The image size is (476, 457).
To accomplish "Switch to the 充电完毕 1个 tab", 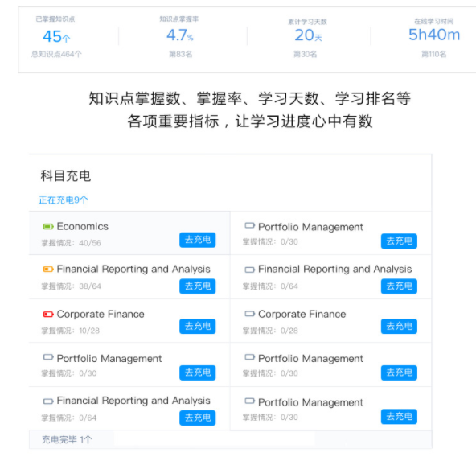I will [x=67, y=439].
